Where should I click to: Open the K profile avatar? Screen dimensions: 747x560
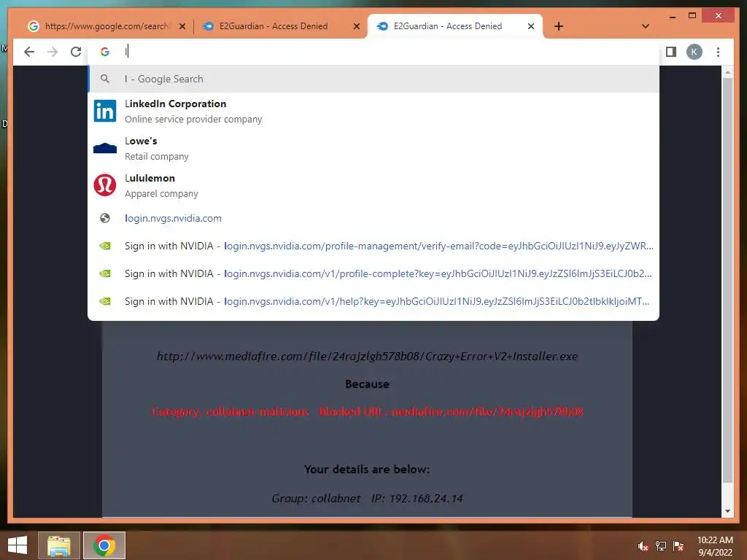tap(694, 52)
